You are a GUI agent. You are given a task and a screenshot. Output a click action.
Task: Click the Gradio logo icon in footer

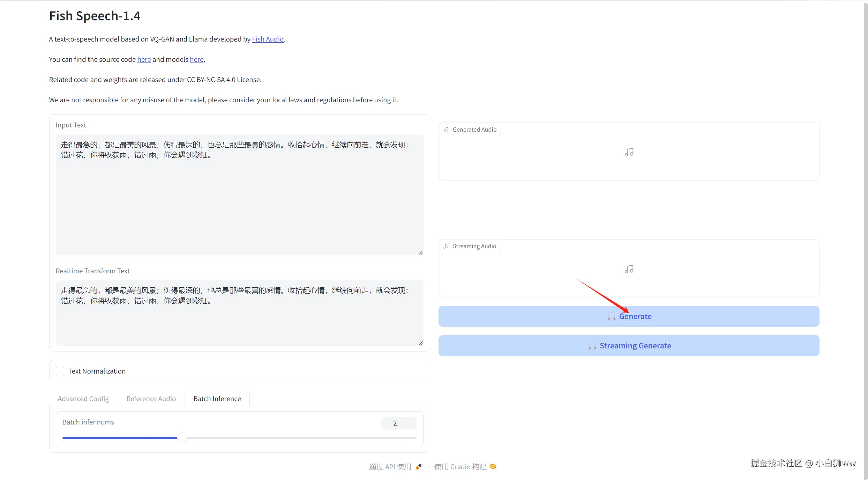click(x=493, y=467)
